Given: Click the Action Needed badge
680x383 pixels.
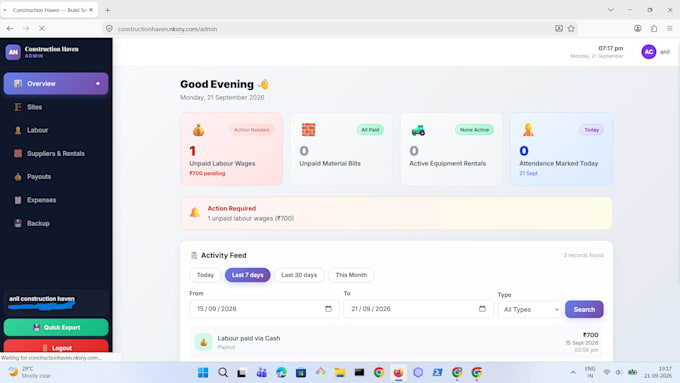Looking at the screenshot, I should (252, 130).
